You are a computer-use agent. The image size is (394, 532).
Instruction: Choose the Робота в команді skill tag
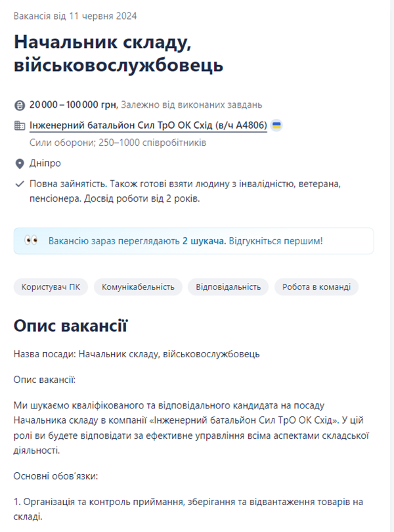(x=317, y=286)
